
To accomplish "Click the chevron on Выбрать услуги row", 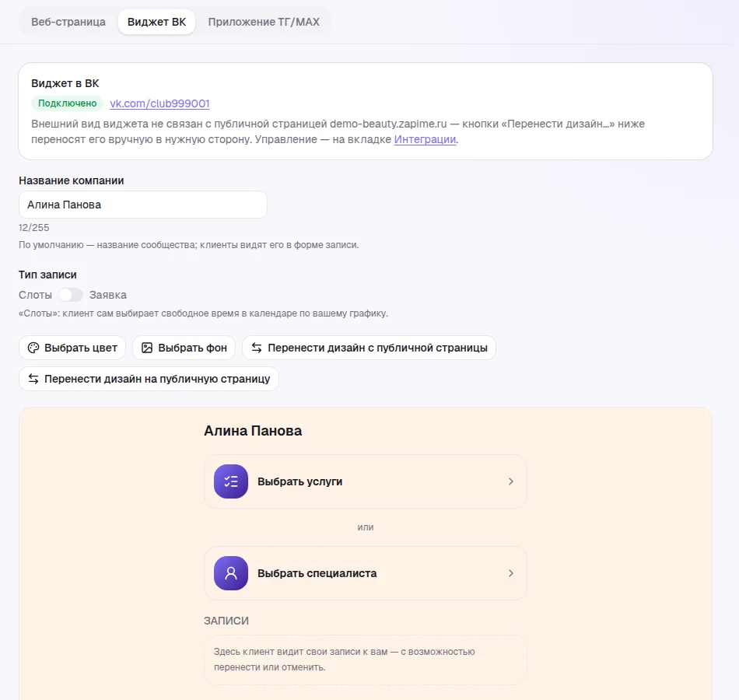I will 511,481.
